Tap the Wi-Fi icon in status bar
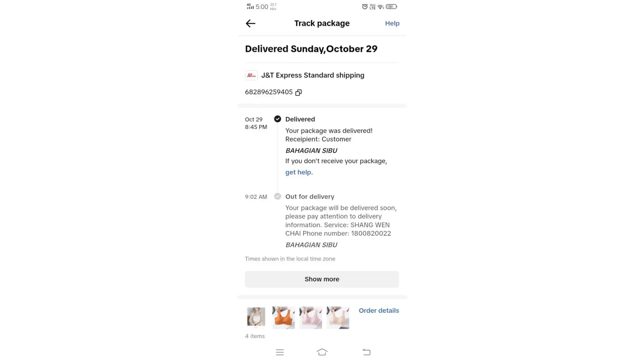 (380, 7)
